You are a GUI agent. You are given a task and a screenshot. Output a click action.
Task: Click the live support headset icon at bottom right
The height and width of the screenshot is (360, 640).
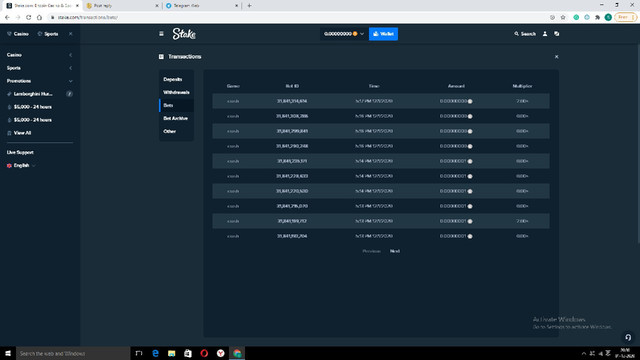628,337
